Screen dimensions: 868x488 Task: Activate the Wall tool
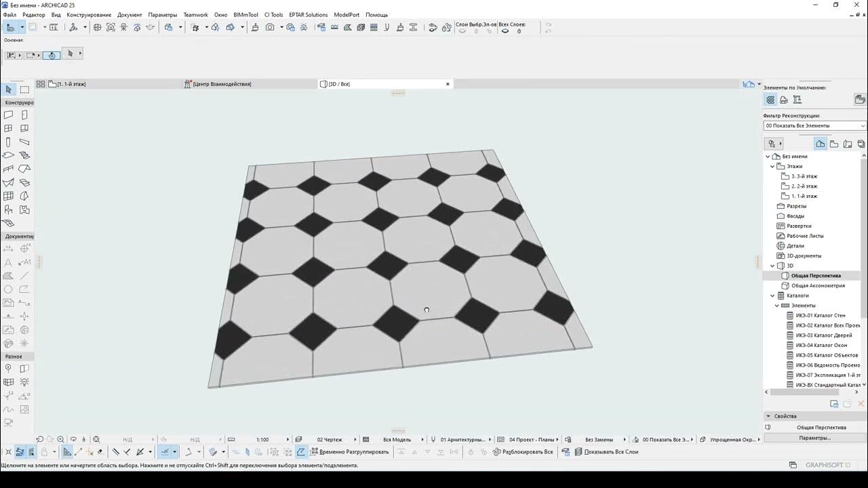(8, 115)
